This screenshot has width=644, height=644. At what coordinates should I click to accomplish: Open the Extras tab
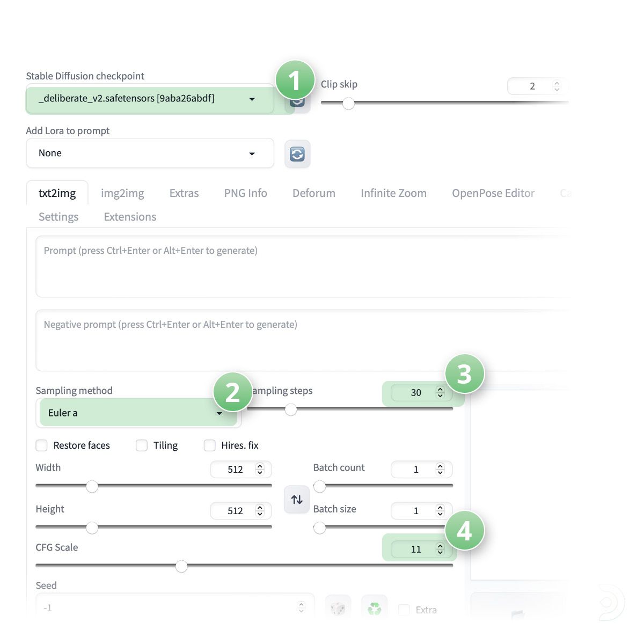(x=184, y=193)
